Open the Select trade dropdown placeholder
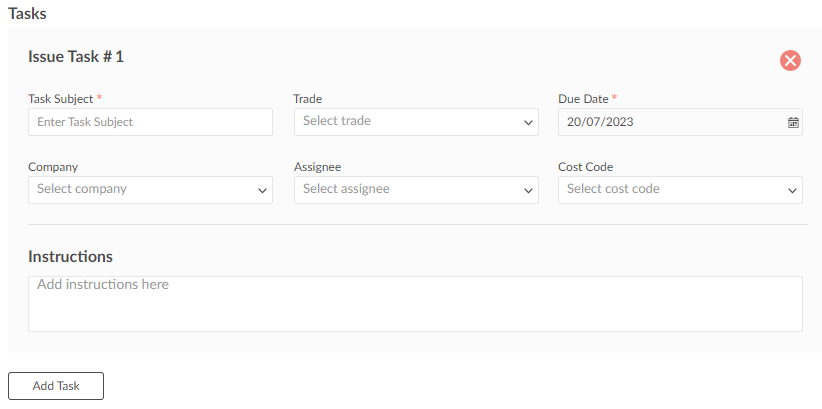This screenshot has height=409, width=822. click(x=337, y=121)
